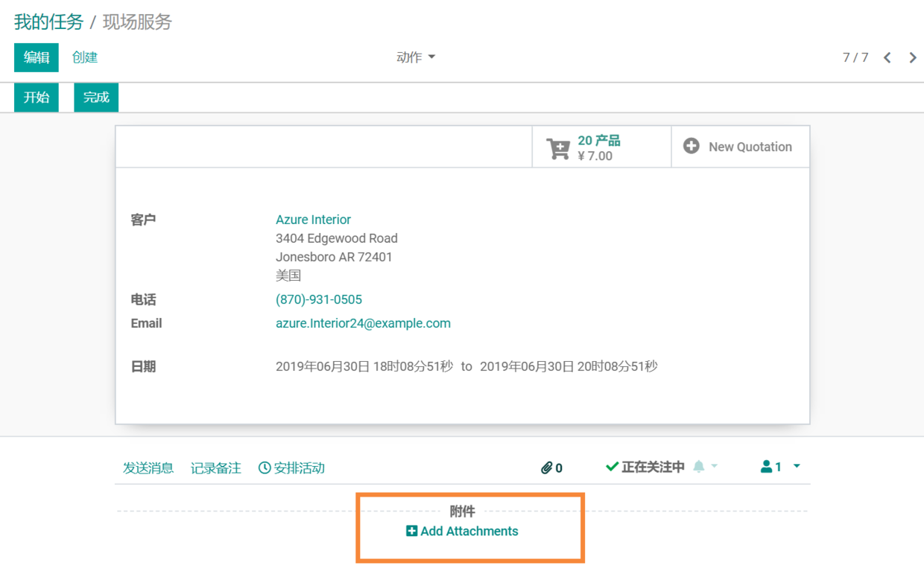Screen dimensions: 924x580
Task: Click the clock icon beside 安排活动
Action: pyautogui.click(x=265, y=468)
